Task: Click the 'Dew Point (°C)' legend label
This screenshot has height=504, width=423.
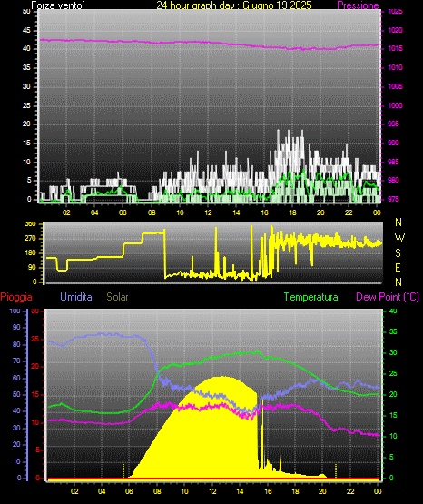Action: point(388,297)
